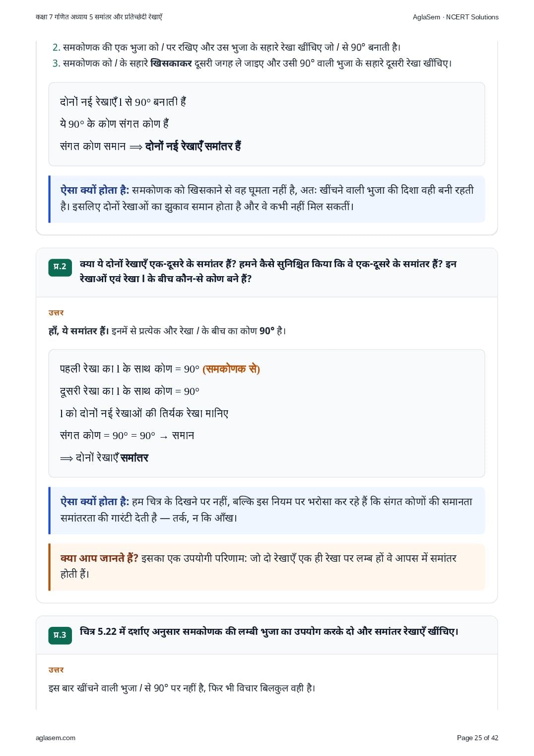
Task: Click the second ऐसा क्यों होता है: heading
Action: pos(95,502)
